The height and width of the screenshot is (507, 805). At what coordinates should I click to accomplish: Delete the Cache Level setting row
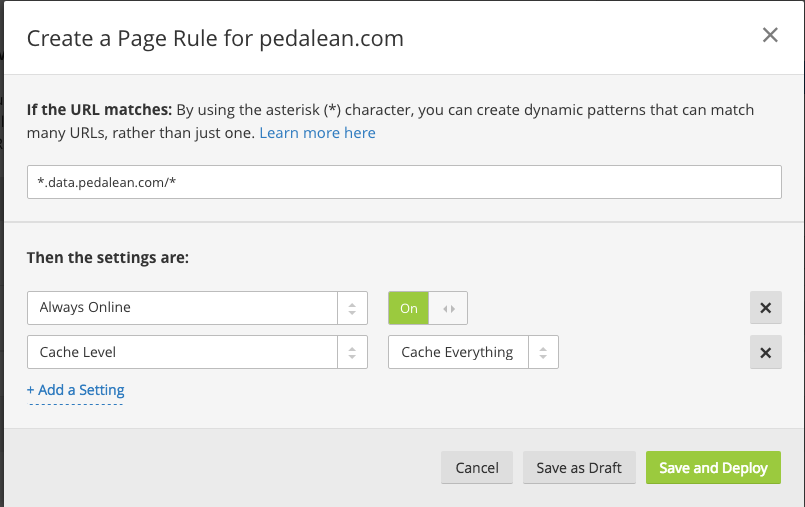point(765,352)
